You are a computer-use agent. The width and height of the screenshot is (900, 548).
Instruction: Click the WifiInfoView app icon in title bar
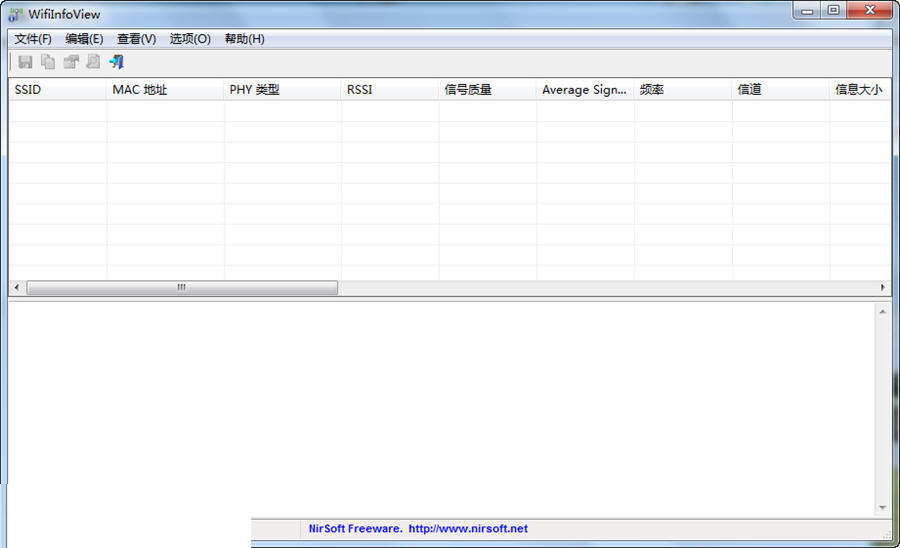[x=15, y=14]
